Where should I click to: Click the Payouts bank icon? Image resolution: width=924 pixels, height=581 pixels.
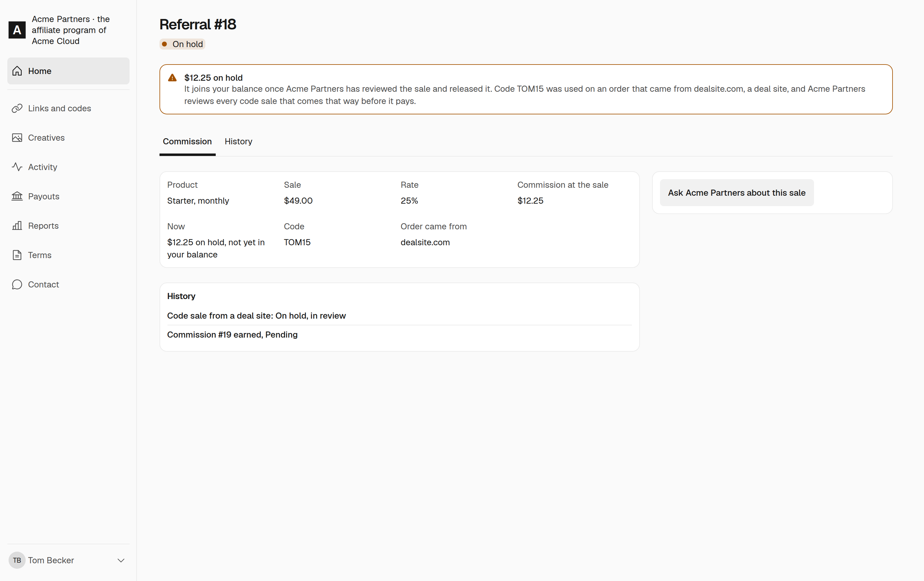(x=17, y=196)
